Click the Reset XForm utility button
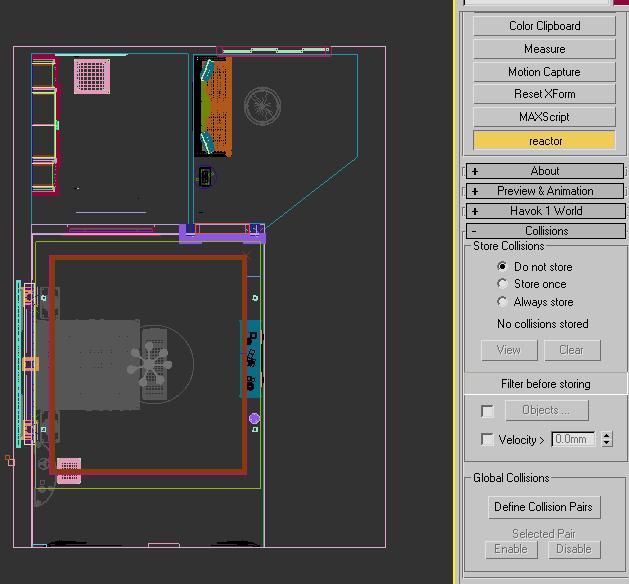629x584 pixels. [544, 94]
